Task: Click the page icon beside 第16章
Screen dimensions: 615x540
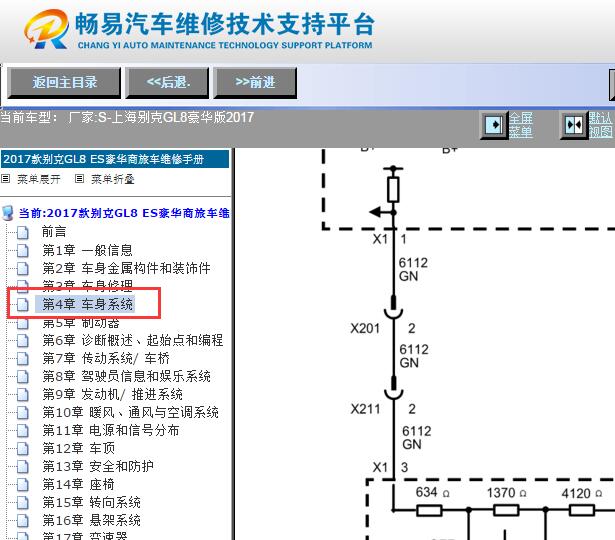Action: [x=23, y=521]
